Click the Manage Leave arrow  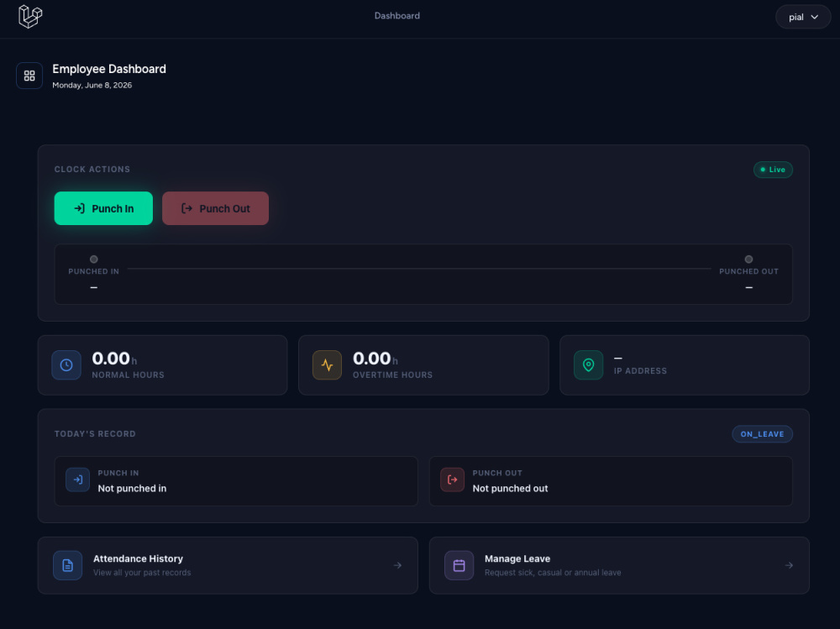click(x=789, y=565)
